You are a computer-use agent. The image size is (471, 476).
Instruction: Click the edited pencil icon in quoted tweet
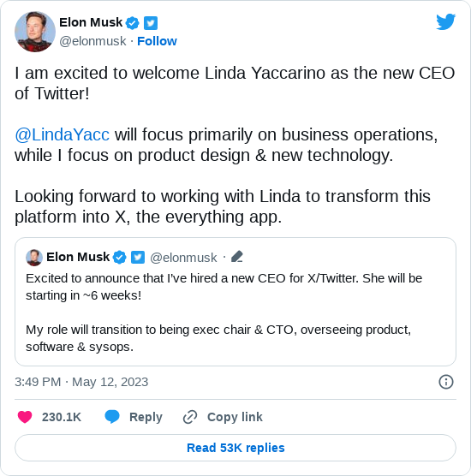click(237, 257)
